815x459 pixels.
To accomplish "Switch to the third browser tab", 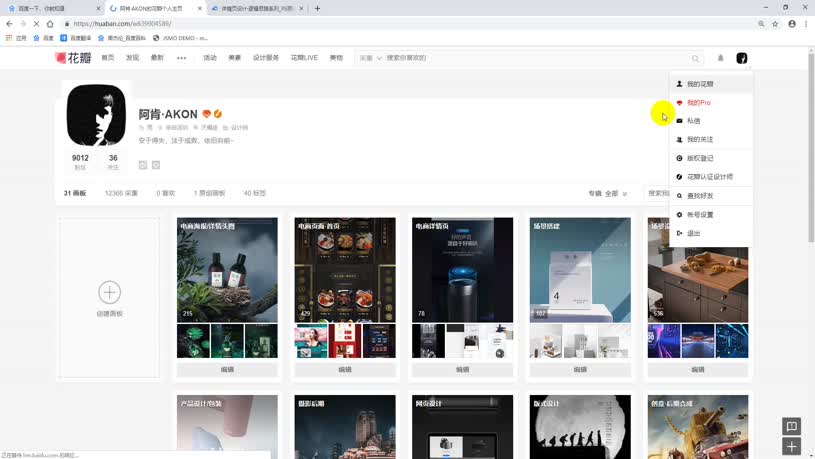I will [257, 8].
